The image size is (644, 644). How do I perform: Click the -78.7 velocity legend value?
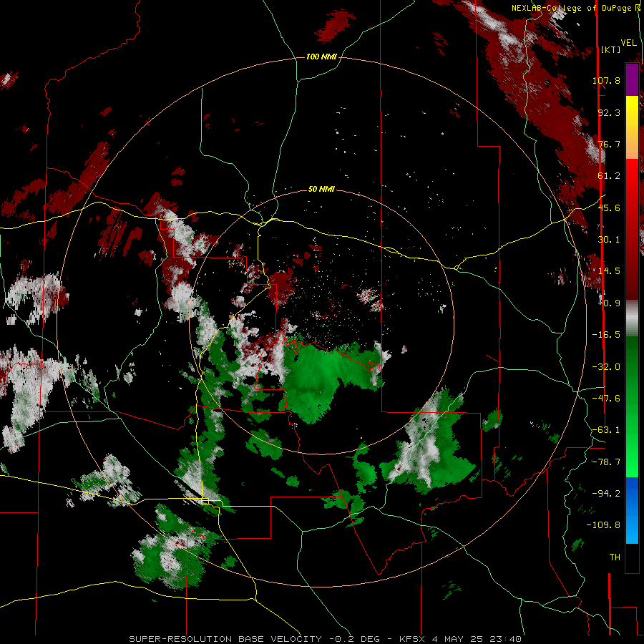point(606,462)
